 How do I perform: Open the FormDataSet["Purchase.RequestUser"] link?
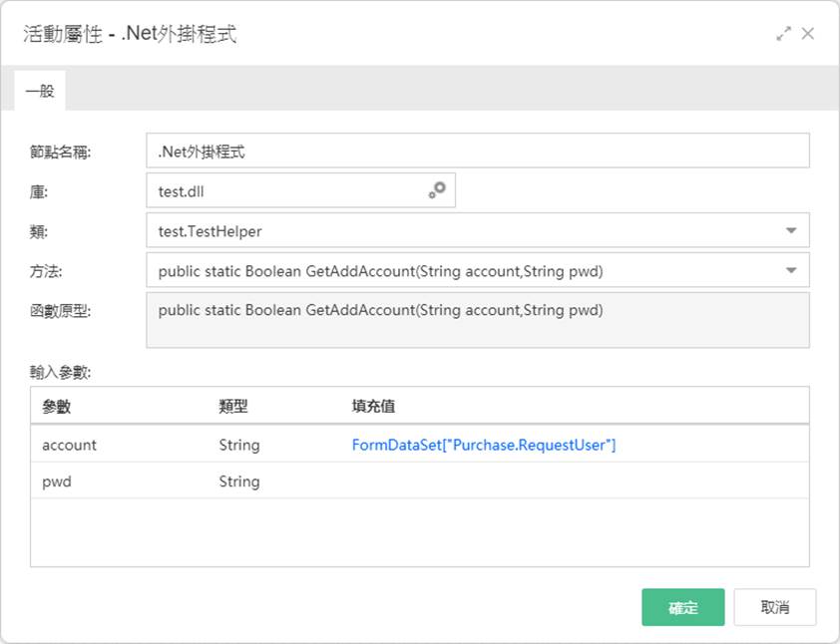[x=484, y=445]
